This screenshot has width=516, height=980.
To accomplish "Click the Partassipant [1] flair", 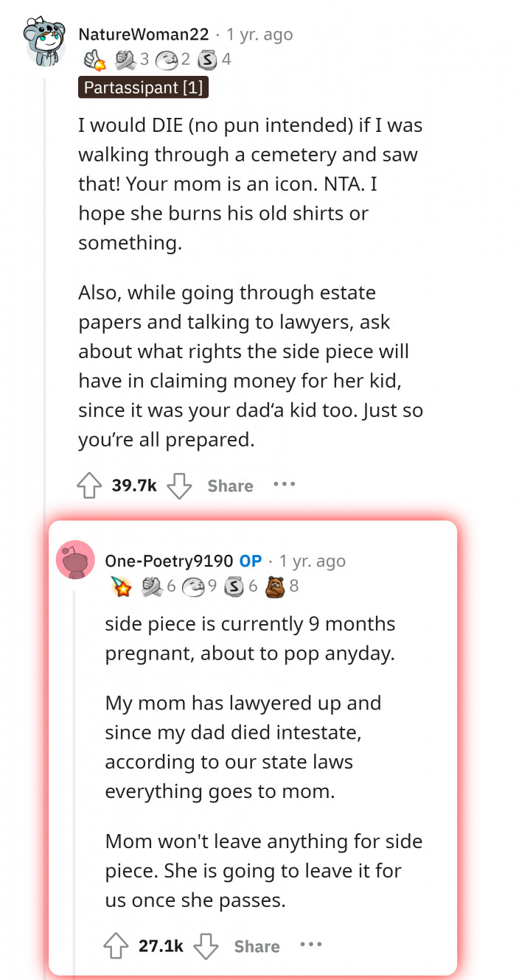I will tap(143, 88).
